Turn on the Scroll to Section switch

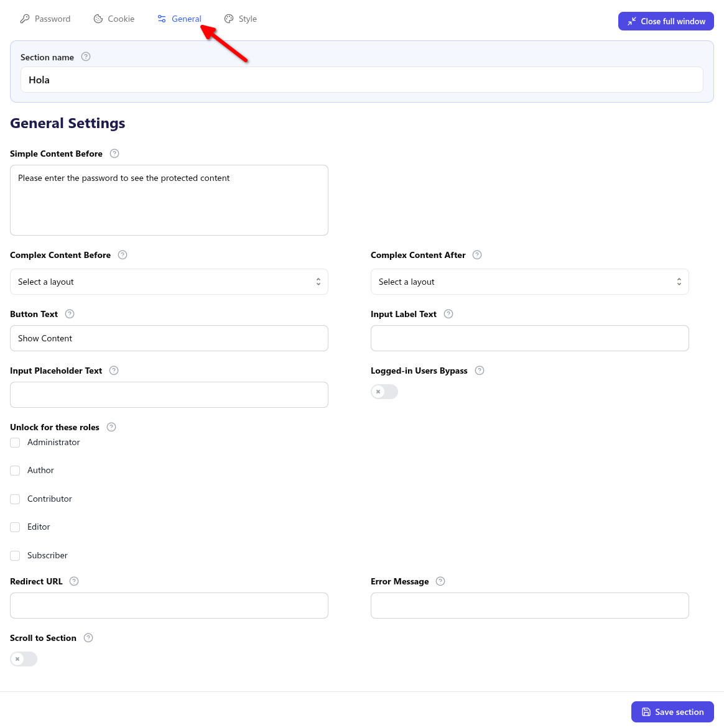point(24,659)
